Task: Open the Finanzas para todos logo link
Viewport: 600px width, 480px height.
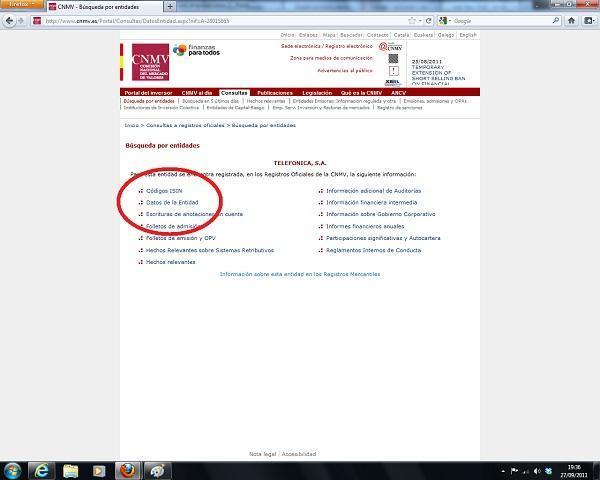Action: pos(197,51)
